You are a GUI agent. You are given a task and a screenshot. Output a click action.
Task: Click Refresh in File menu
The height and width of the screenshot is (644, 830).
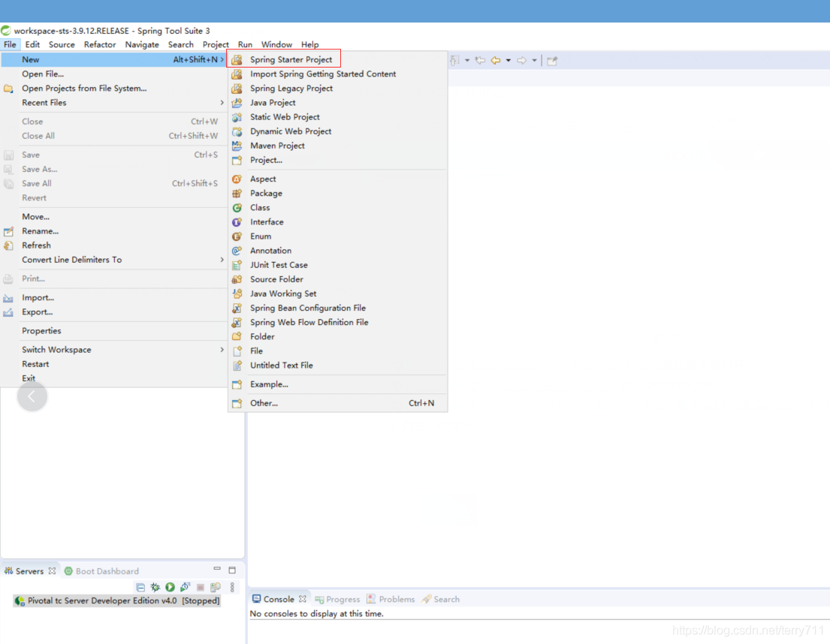coord(36,245)
